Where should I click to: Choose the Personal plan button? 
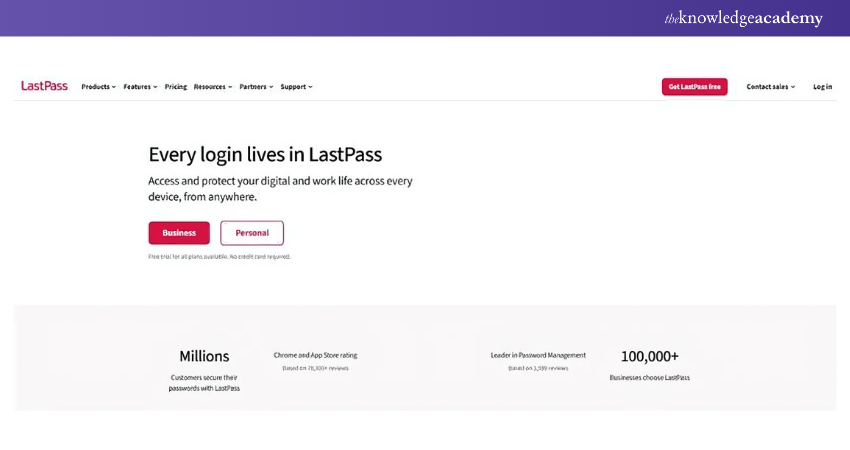coord(252,233)
